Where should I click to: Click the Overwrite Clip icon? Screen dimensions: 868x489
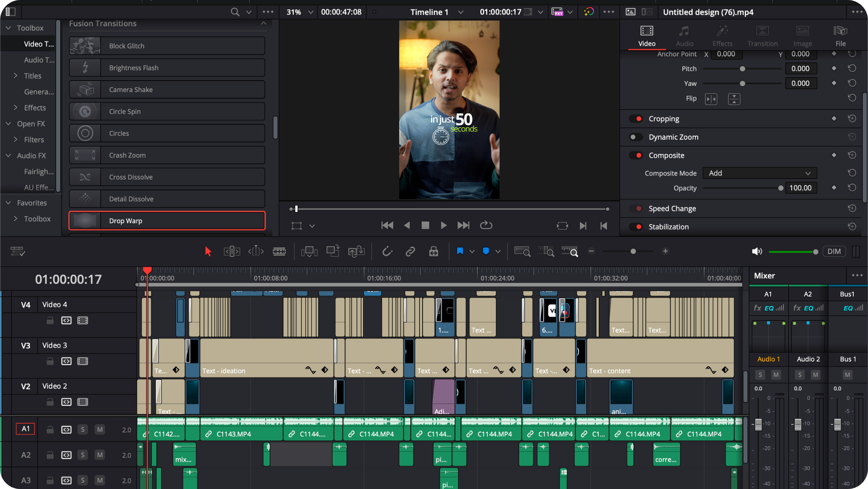(x=333, y=251)
